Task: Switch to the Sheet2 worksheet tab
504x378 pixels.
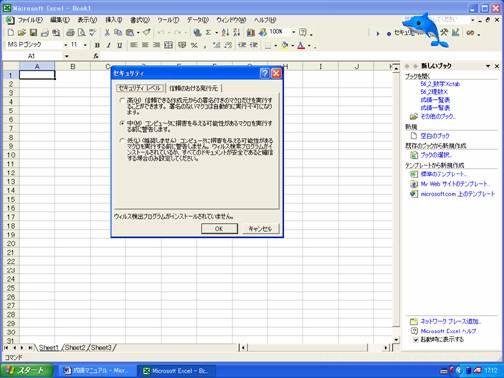Action: pyautogui.click(x=75, y=348)
